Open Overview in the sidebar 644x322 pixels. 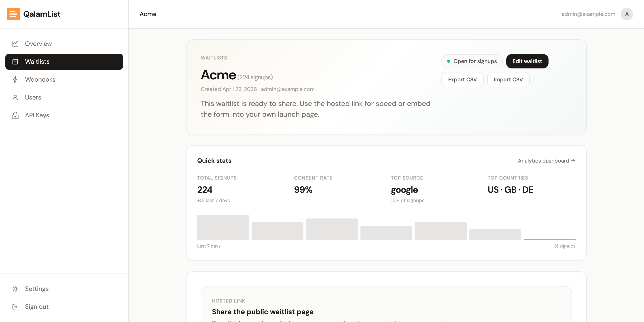pos(64,44)
